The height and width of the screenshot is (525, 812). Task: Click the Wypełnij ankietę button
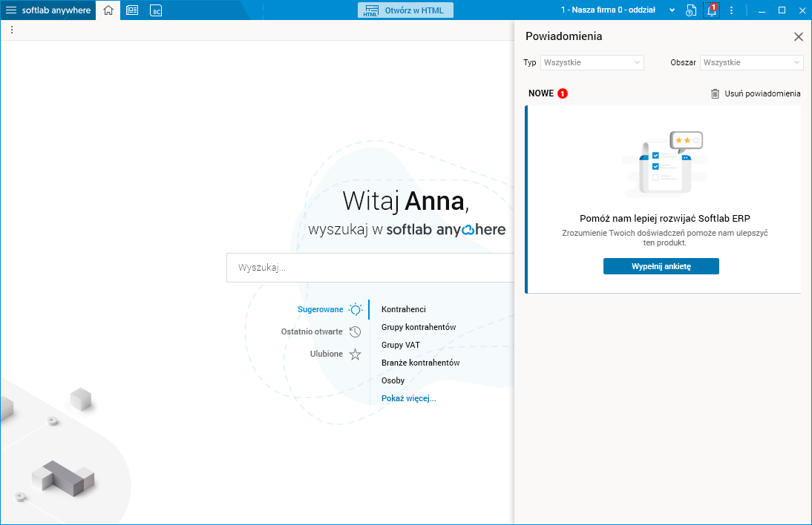(661, 266)
